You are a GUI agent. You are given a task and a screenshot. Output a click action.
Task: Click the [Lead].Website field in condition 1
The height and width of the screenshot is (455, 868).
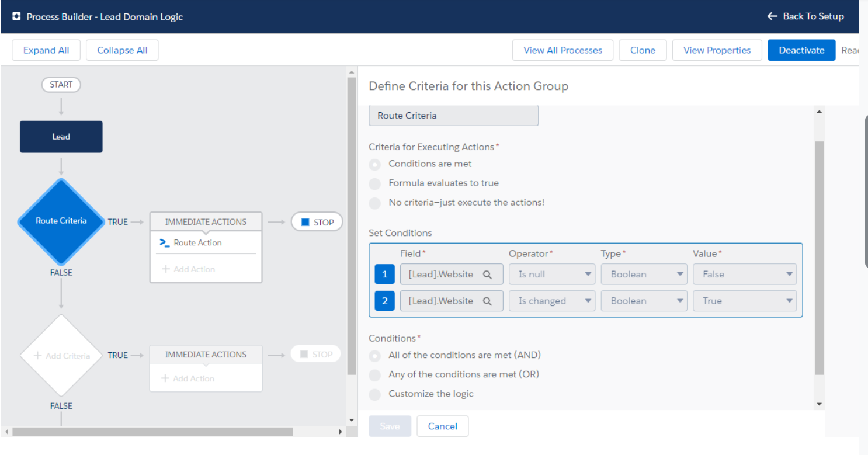(x=452, y=275)
